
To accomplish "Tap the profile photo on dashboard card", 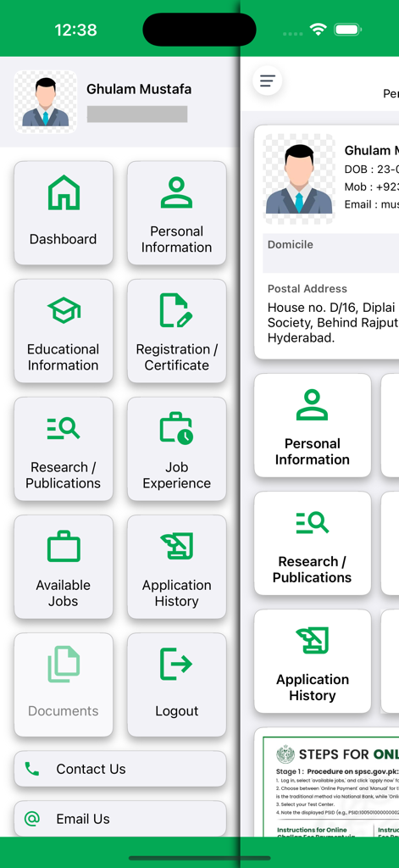I will coord(299,178).
